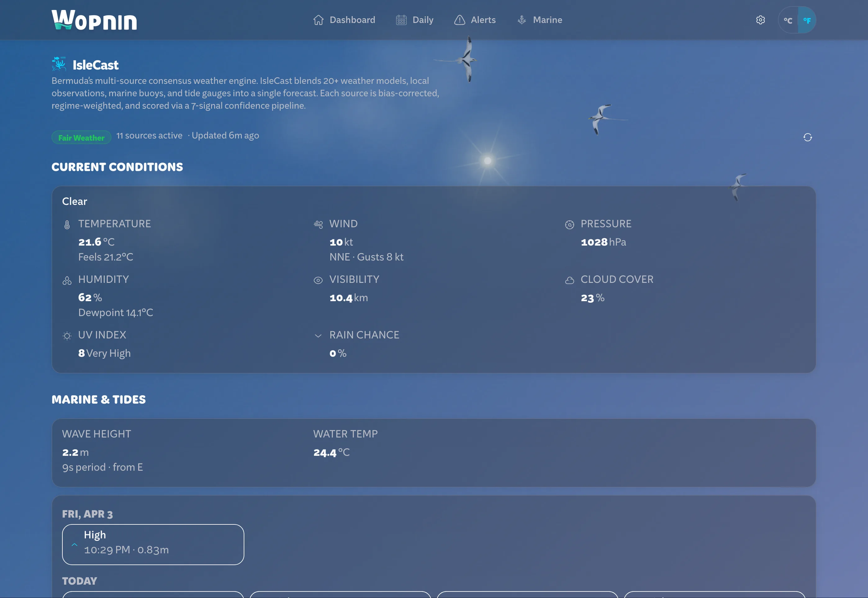868x598 pixels.
Task: Click the CURRENT CONDITIONS heading
Action: [117, 167]
